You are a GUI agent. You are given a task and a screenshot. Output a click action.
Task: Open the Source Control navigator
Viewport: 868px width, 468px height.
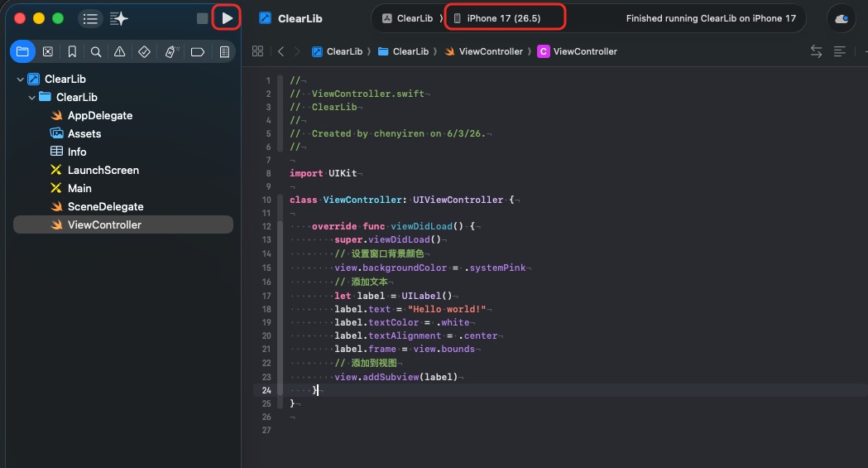48,51
